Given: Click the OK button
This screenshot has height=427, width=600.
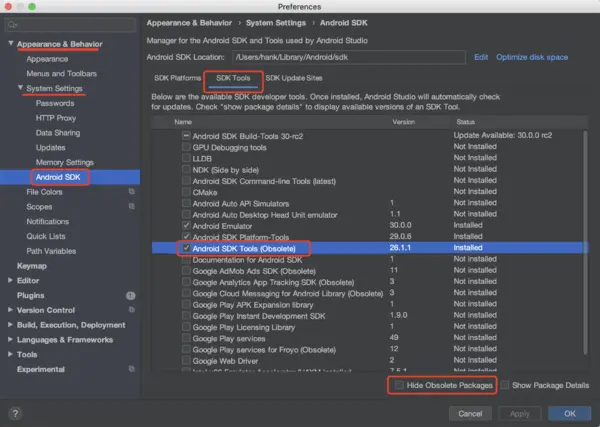Looking at the screenshot, I should (x=570, y=414).
